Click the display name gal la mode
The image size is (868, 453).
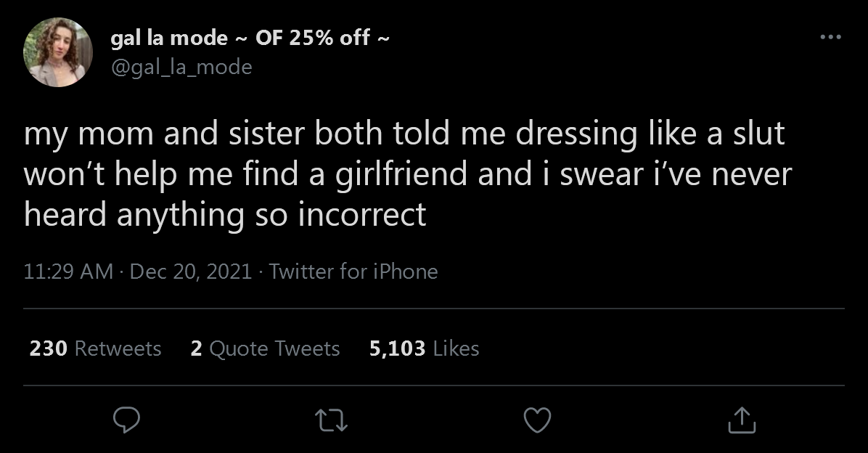pos(169,38)
